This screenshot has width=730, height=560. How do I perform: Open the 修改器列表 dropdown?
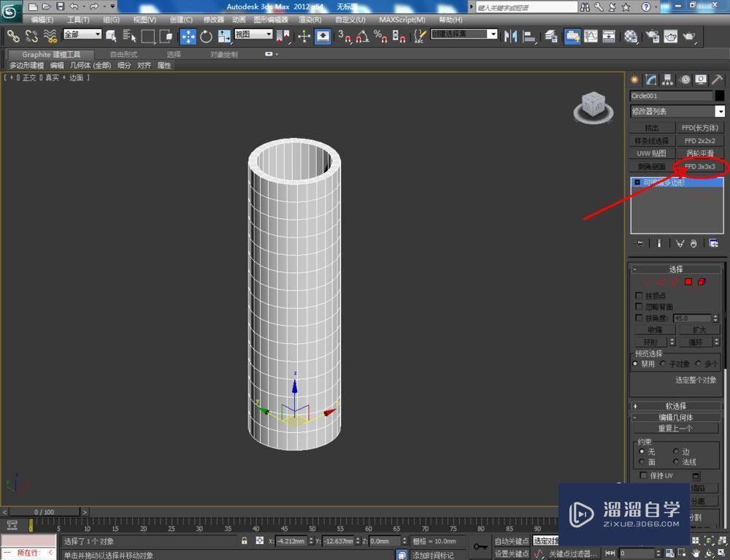click(x=720, y=111)
